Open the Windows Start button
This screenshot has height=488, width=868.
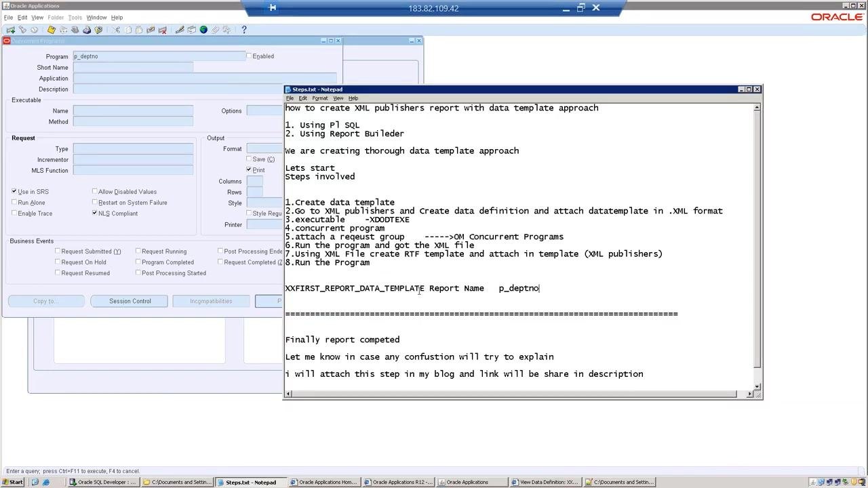coord(12,483)
